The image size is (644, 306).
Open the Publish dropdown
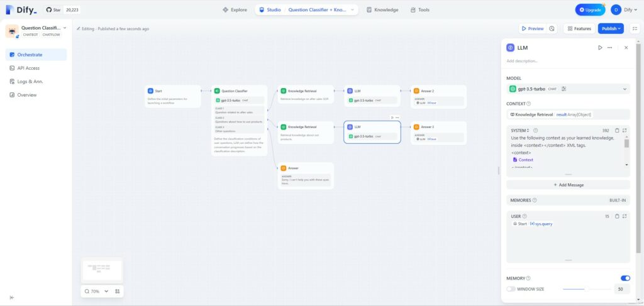(611, 29)
